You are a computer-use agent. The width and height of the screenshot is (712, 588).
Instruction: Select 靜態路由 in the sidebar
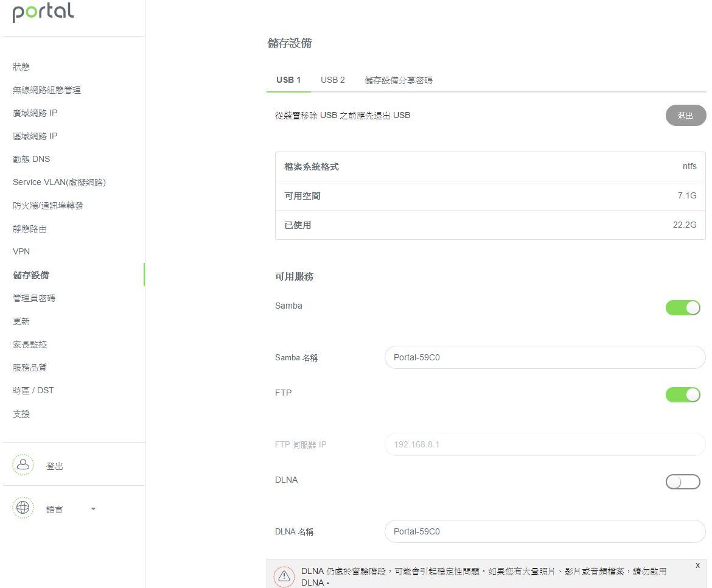[x=30, y=229]
